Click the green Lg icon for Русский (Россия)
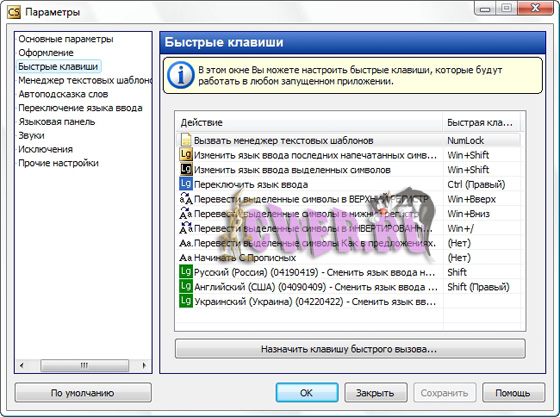 [186, 272]
